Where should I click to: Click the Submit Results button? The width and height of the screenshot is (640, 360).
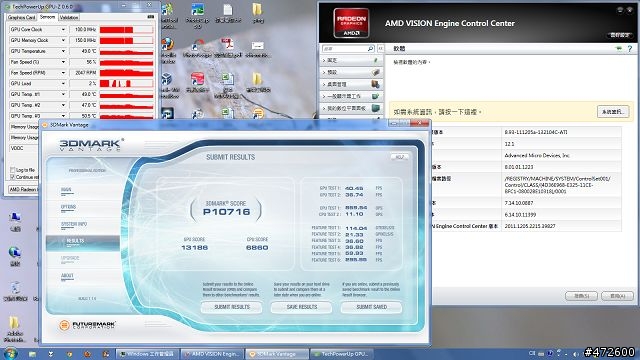232,307
